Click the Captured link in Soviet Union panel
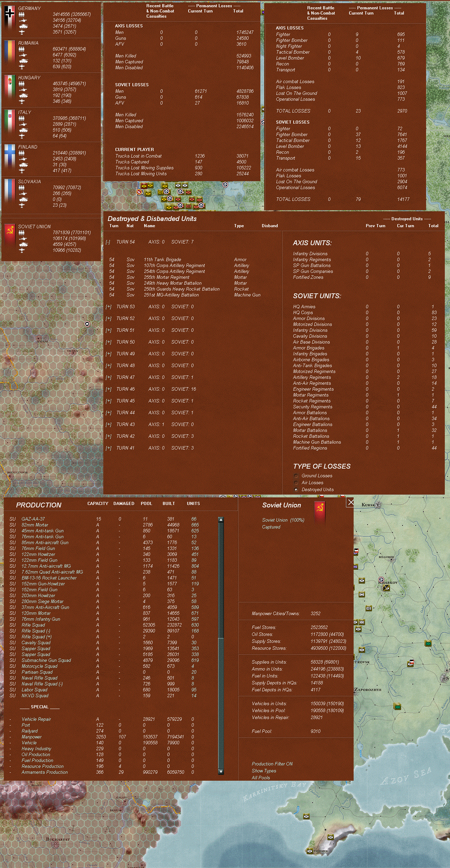 (271, 527)
